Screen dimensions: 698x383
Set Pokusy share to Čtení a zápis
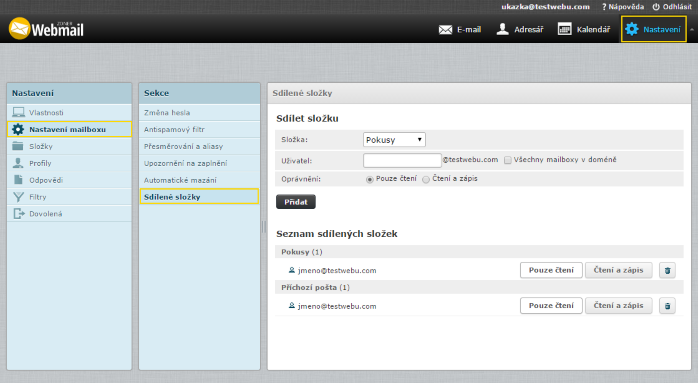click(x=618, y=270)
